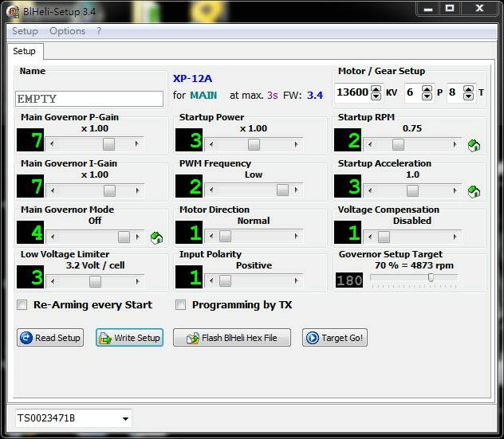Click the PWM Frequency value display 2
The width and height of the screenshot is (504, 439).
coord(189,186)
